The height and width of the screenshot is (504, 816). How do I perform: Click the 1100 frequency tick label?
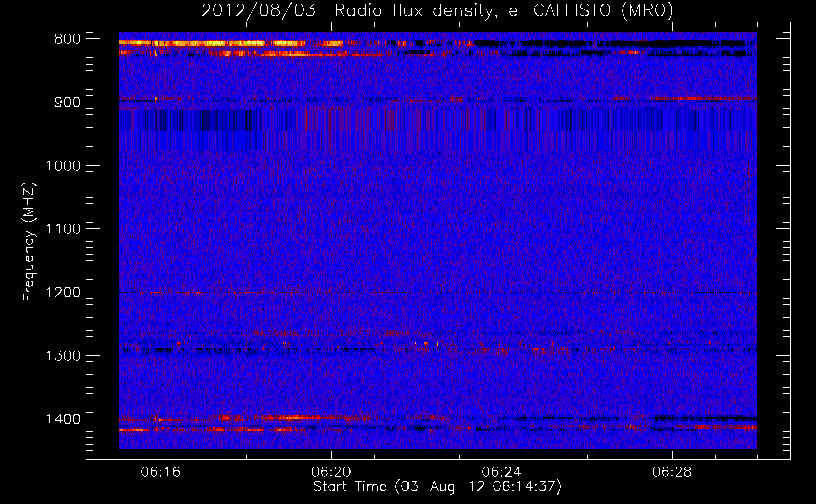pos(63,229)
